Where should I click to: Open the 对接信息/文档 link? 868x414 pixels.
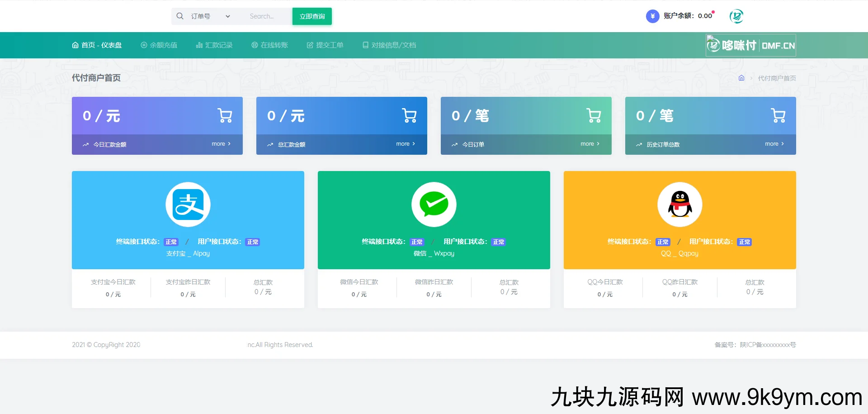pyautogui.click(x=389, y=45)
